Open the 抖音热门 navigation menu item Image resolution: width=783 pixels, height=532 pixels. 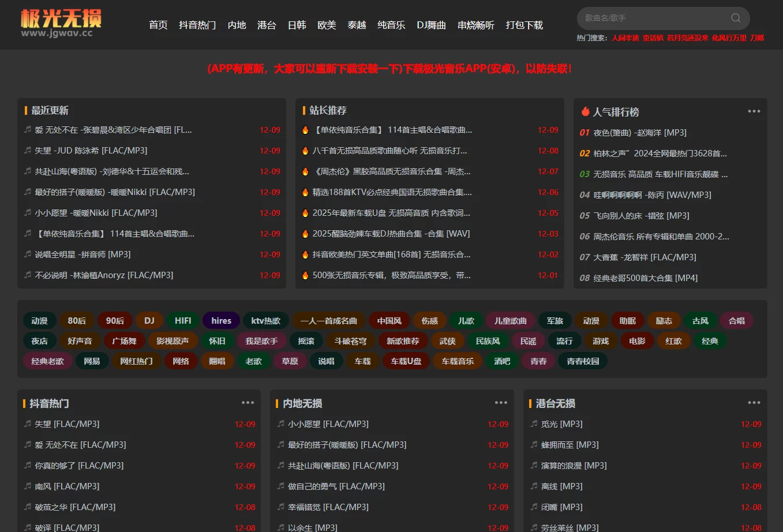[197, 25]
